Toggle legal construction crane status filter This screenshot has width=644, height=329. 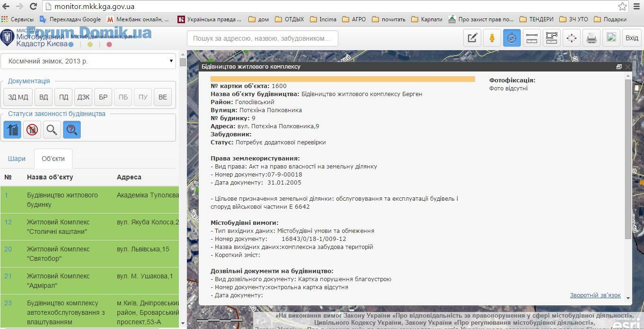pos(12,130)
